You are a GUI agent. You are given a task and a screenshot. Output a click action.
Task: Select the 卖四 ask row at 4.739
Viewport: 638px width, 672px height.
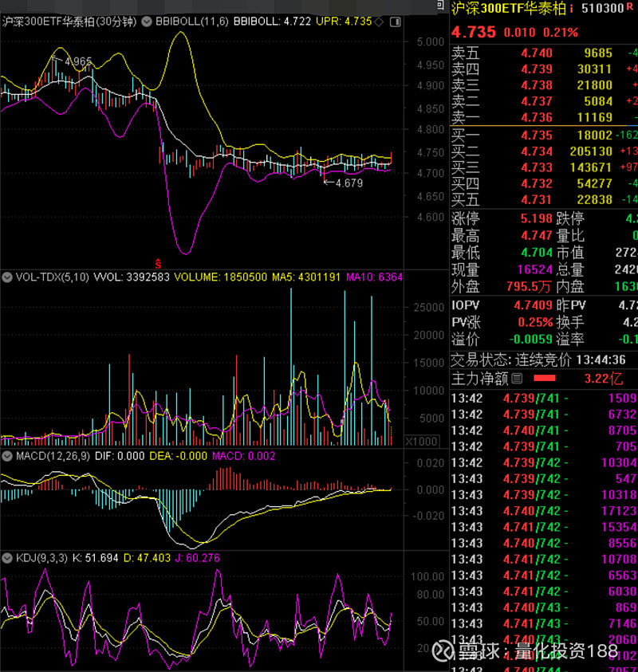click(x=544, y=69)
